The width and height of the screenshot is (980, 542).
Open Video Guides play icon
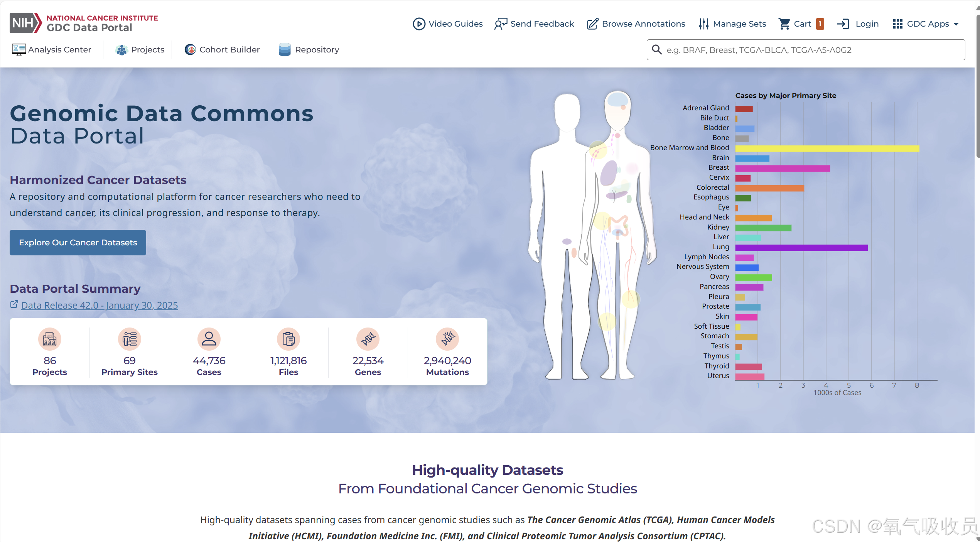click(419, 24)
